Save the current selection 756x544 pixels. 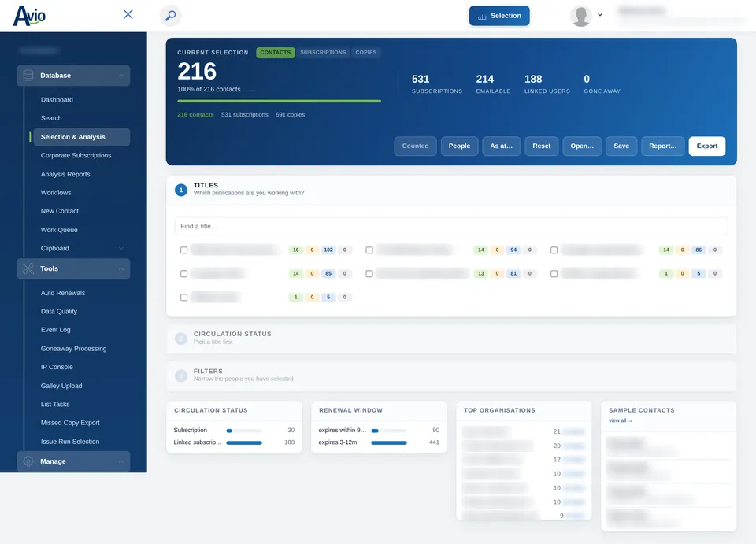(621, 146)
